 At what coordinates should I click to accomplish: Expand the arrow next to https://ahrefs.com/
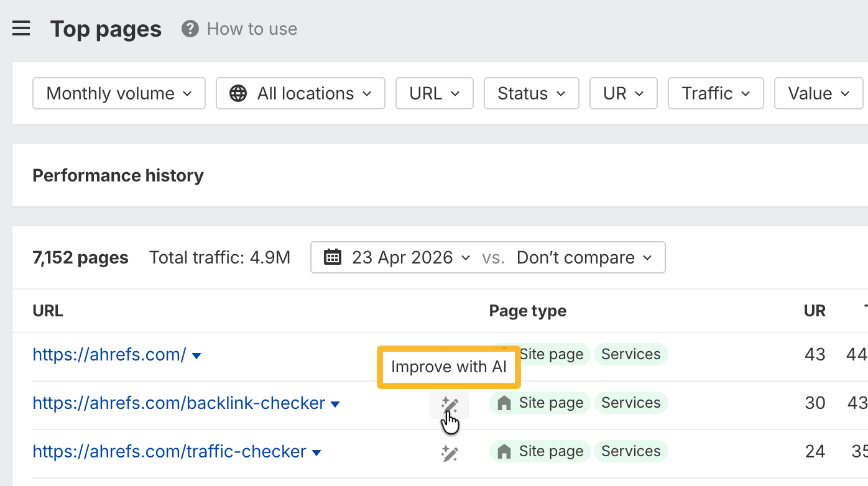click(x=196, y=355)
